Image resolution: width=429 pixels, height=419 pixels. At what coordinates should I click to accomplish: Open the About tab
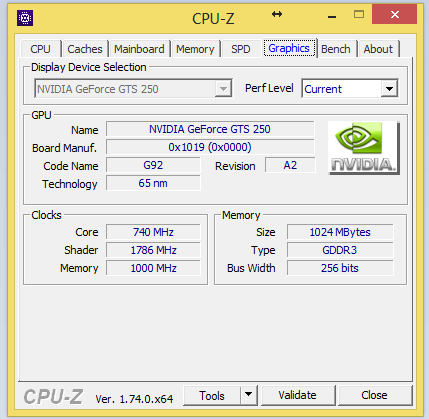click(378, 49)
